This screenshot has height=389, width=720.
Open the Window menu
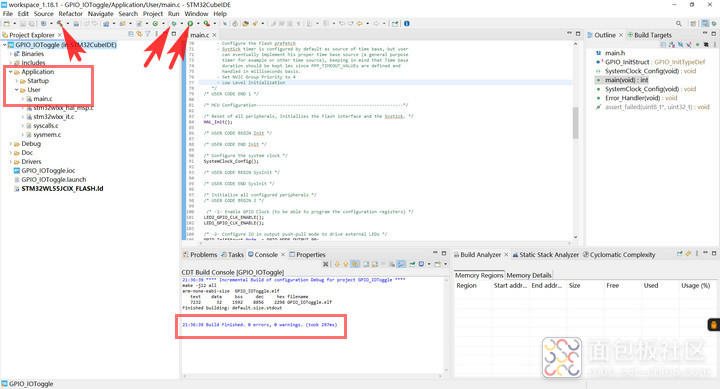(196, 14)
